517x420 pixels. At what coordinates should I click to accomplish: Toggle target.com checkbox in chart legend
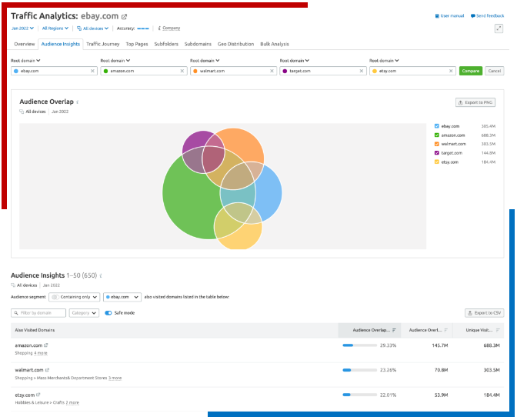(437, 153)
